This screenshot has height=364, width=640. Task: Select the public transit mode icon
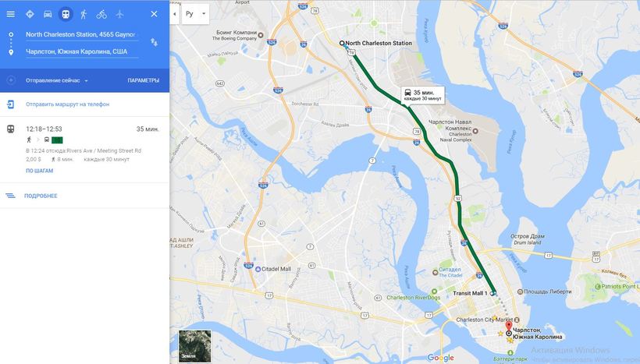66,14
